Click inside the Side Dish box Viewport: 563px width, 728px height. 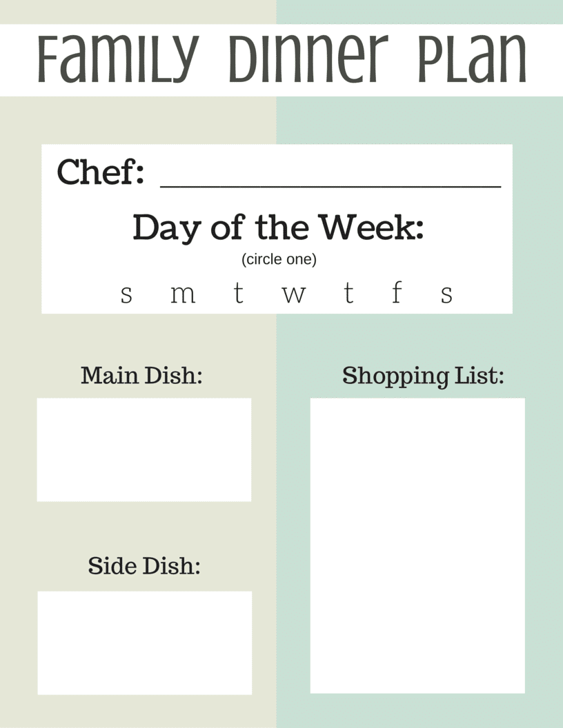(144, 643)
